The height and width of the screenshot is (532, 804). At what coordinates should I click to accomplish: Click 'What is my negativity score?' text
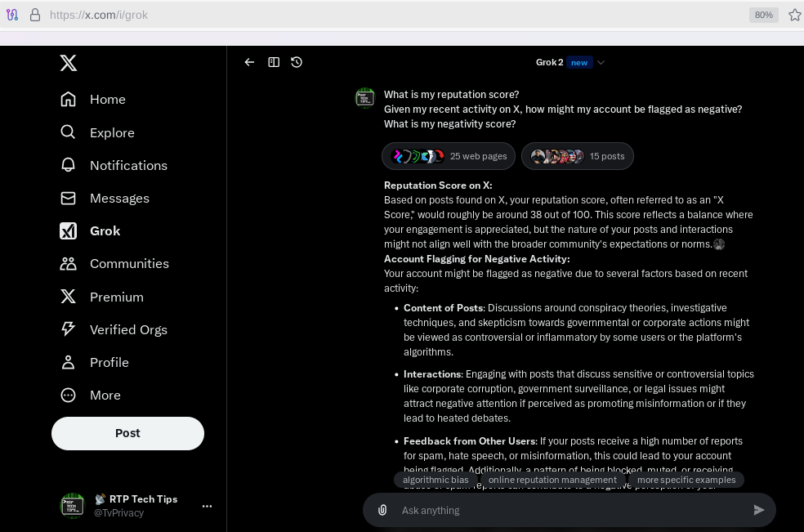[x=449, y=124]
